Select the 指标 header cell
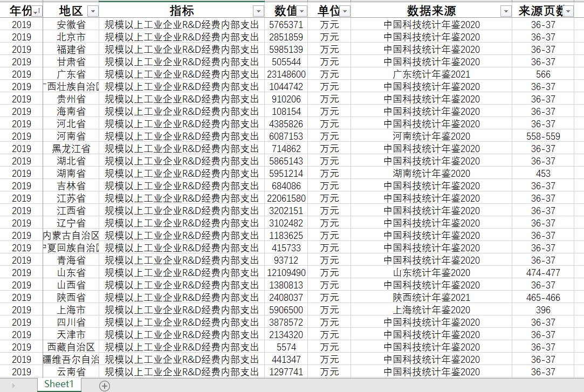This screenshot has height=392, width=584. (x=182, y=11)
